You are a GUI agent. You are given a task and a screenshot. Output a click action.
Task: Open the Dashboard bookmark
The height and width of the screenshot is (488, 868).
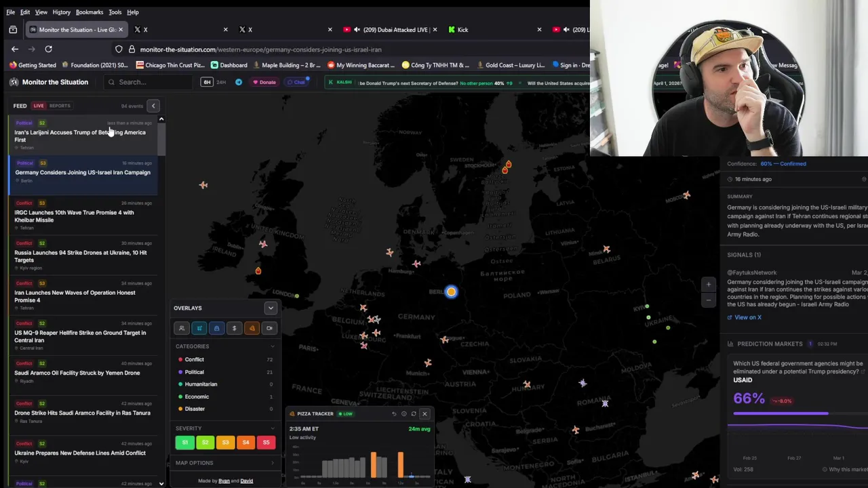coord(229,65)
